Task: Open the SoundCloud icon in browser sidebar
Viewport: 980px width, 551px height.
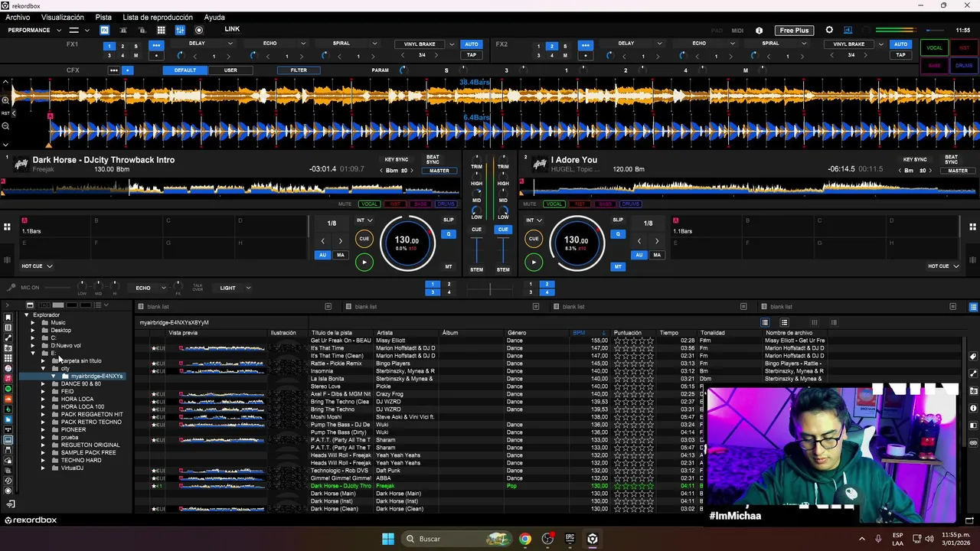Action: point(8,399)
